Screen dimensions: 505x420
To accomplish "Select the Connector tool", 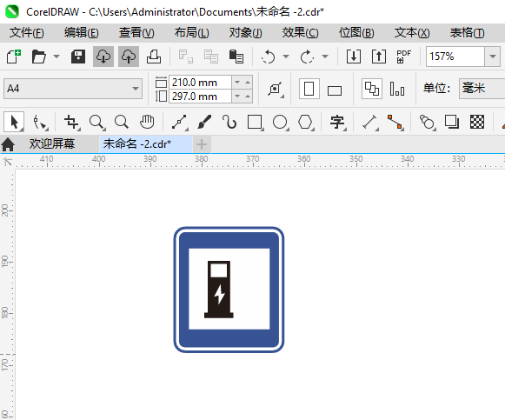I will tap(395, 123).
